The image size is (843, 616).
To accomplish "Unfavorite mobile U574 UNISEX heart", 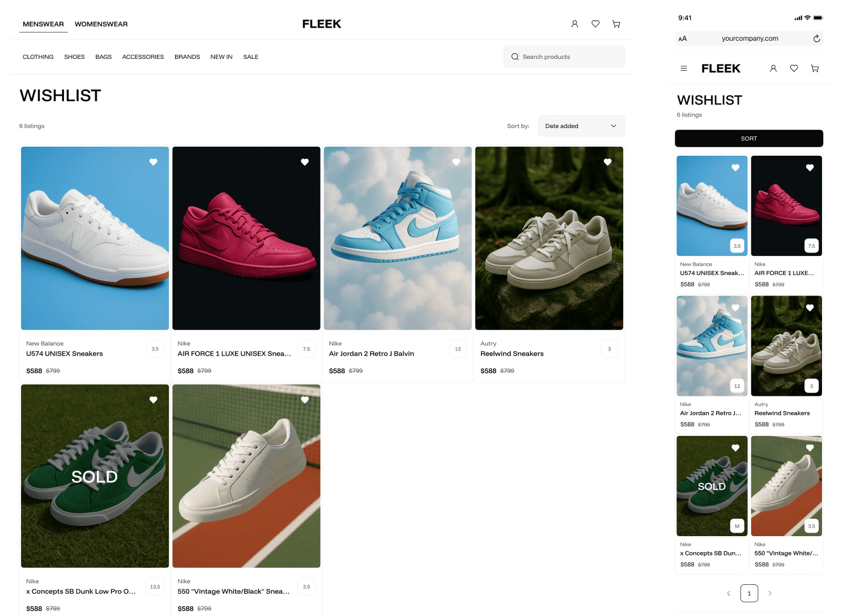I will (735, 168).
